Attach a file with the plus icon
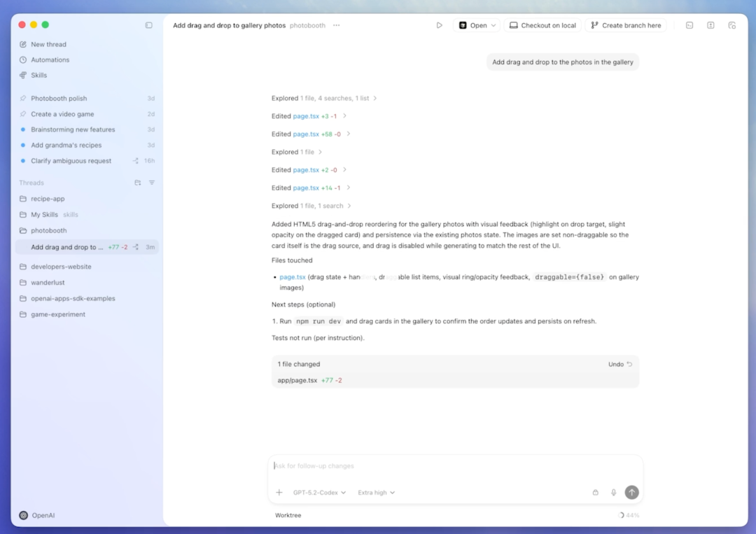Screen dimensions: 756x534 tap(278, 492)
